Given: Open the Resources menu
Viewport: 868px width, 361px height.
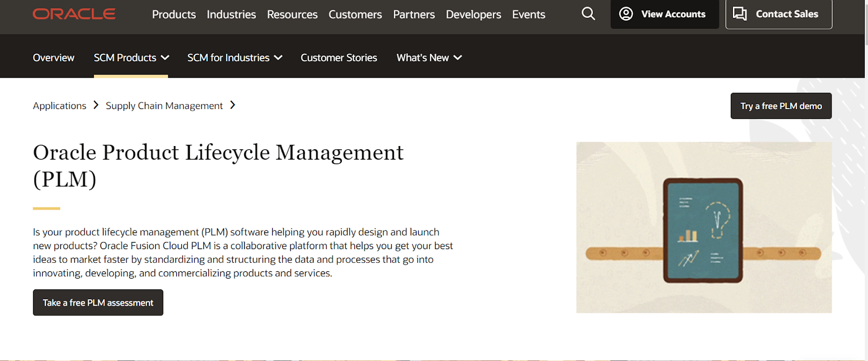Looking at the screenshot, I should pyautogui.click(x=292, y=15).
